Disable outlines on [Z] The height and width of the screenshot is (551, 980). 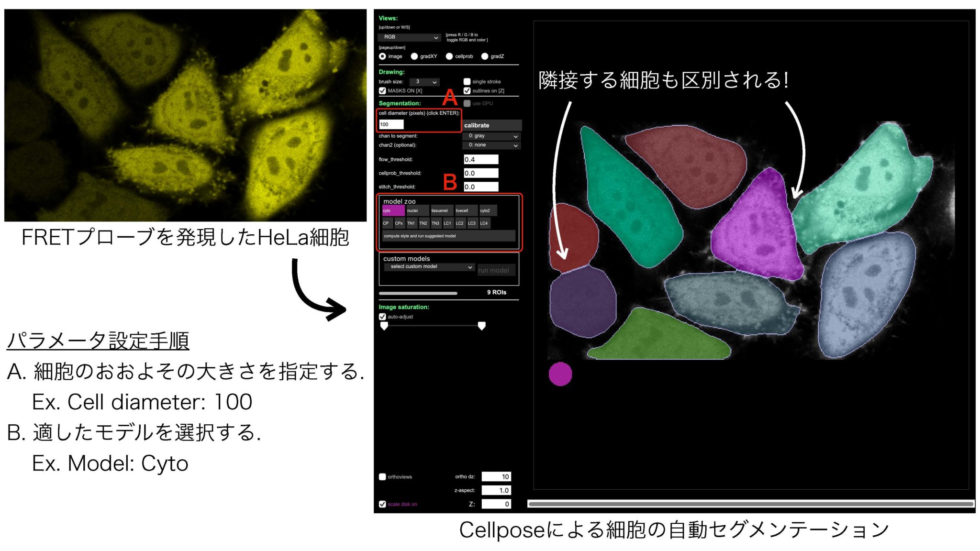pyautogui.click(x=467, y=91)
